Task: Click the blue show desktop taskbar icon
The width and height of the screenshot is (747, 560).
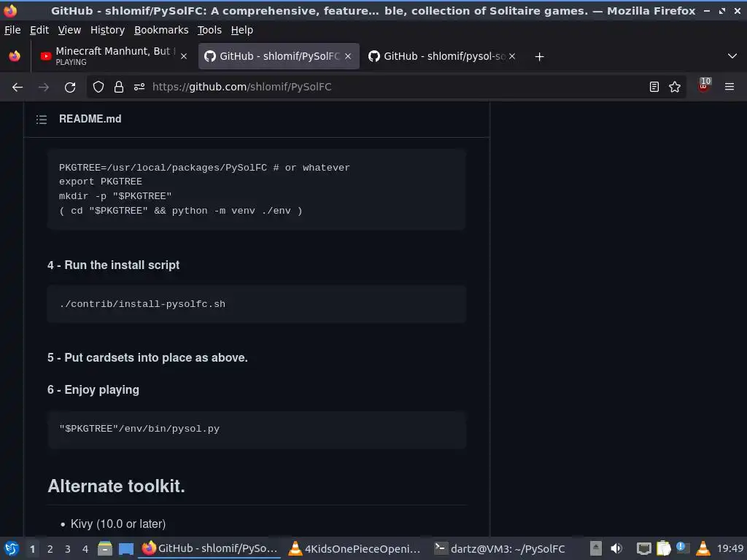Action: [125, 548]
